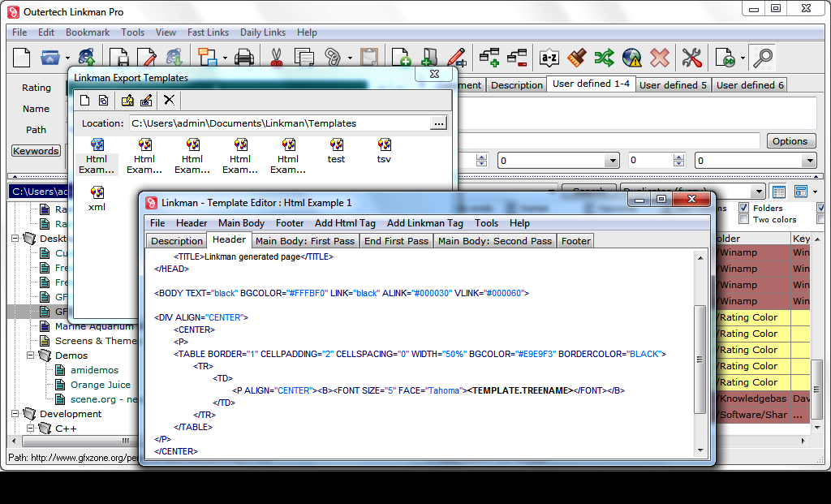Select the tsv template icon
Viewport: 831px width, 504px height.
click(384, 150)
